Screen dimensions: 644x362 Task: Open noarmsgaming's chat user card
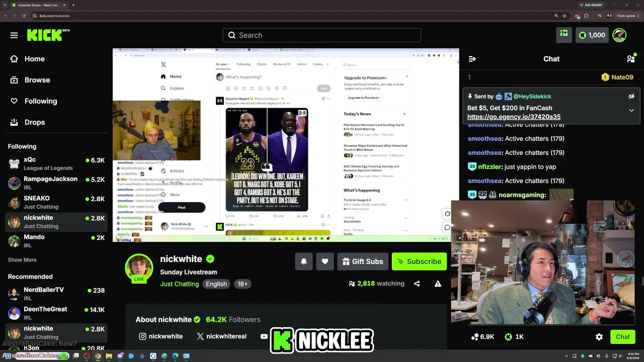(x=522, y=195)
